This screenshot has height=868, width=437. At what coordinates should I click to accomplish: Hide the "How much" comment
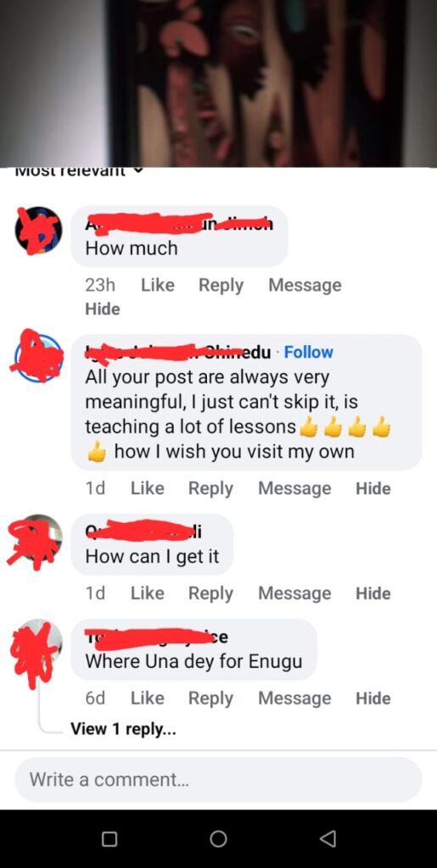pyautogui.click(x=103, y=309)
